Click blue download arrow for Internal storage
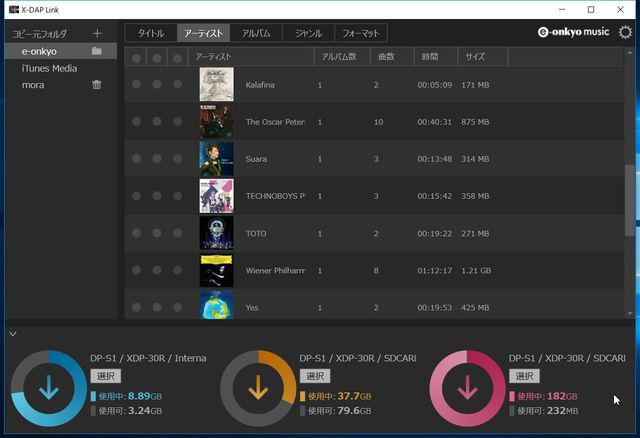Viewport: 640px width, 438px height. (x=49, y=388)
